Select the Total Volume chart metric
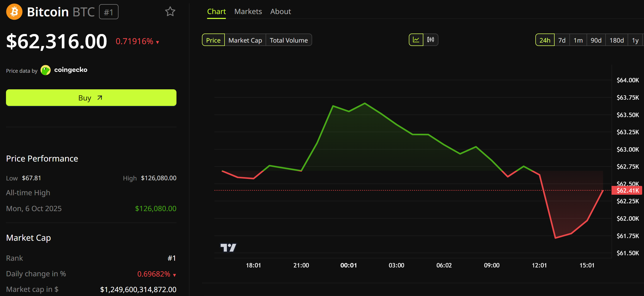Viewport: 644px width, 296px height. tap(289, 40)
